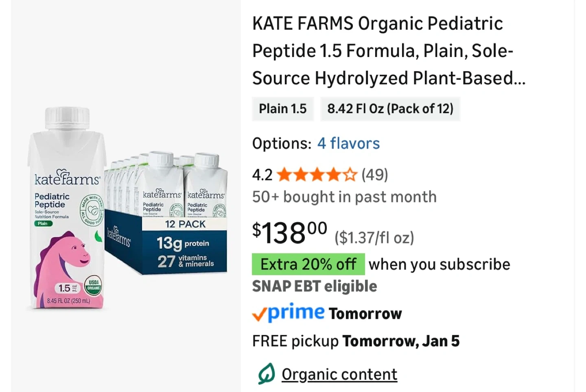The height and width of the screenshot is (392, 586).
Task: Select the 8.42 Fl Oz Pack of 12 chip
Action: (x=390, y=109)
